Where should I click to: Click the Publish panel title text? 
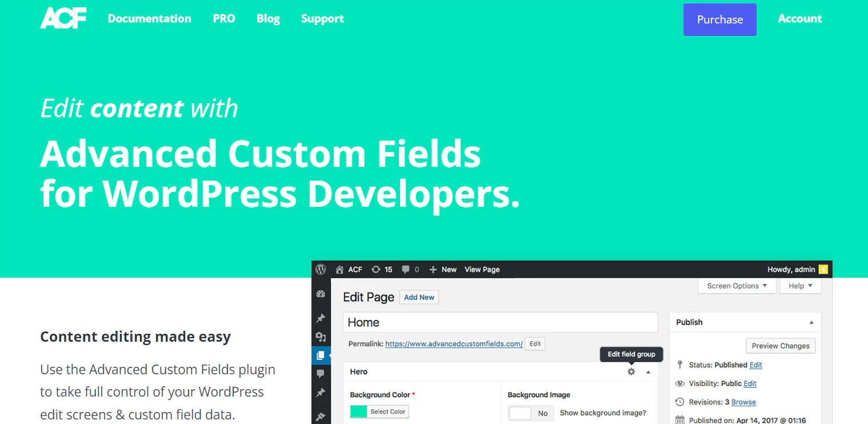pos(689,322)
